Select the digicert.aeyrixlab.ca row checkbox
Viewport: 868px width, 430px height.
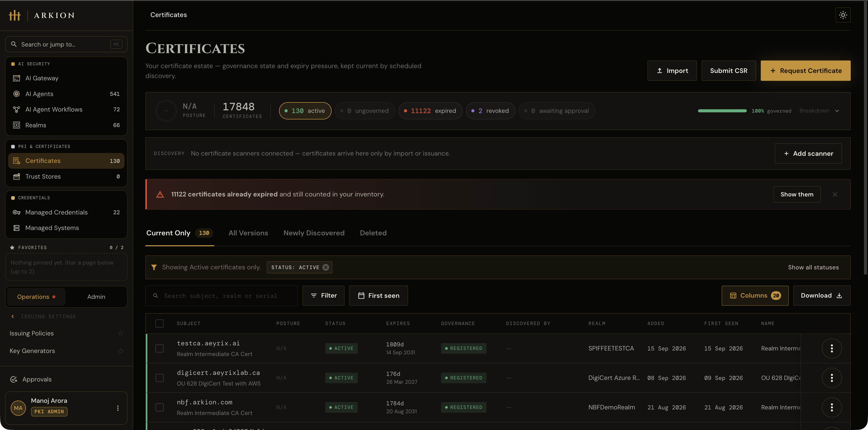(x=159, y=378)
